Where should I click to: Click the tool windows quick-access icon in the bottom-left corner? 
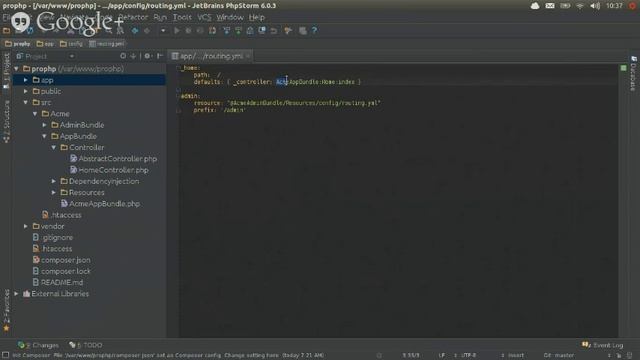pyautogui.click(x=5, y=356)
